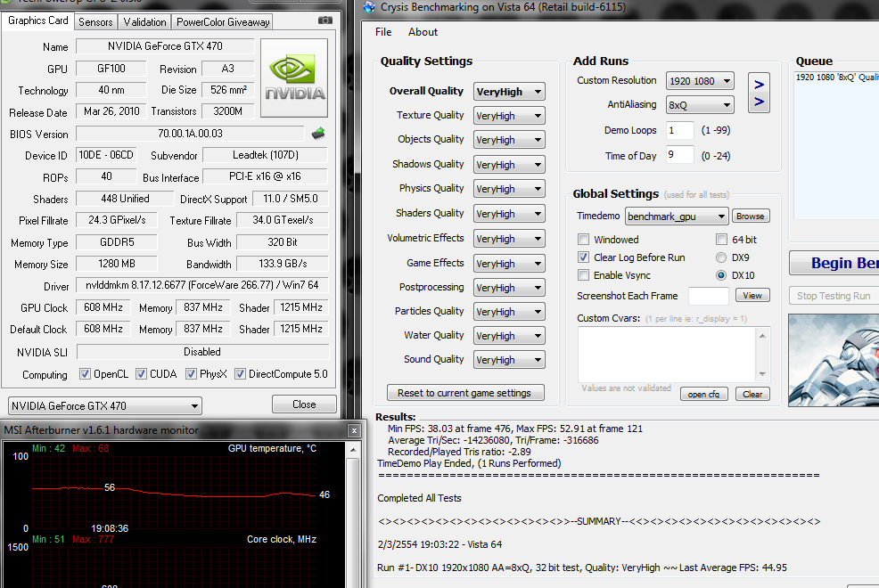Viewport: 879px width, 588px height.
Task: Click the Last Average FPS summary line
Action: 582,568
